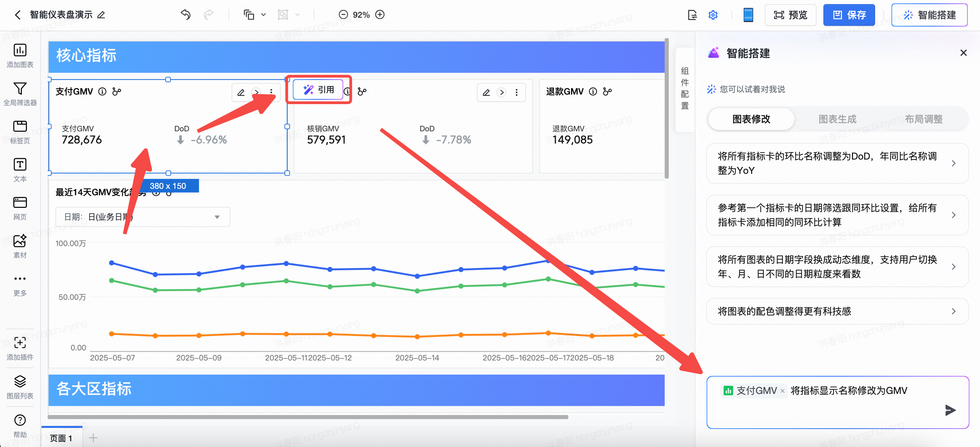Select the 标签页 tab component icon
Image resolution: width=980 pixels, height=447 pixels.
click(x=20, y=127)
